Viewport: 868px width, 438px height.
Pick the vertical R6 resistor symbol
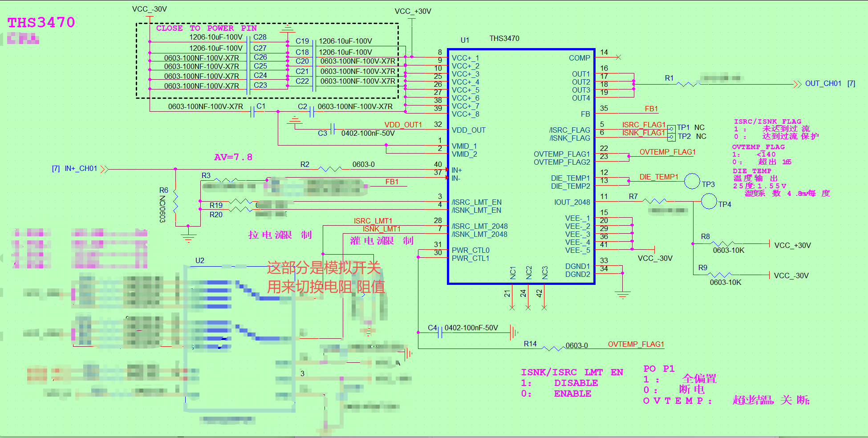coord(176,203)
